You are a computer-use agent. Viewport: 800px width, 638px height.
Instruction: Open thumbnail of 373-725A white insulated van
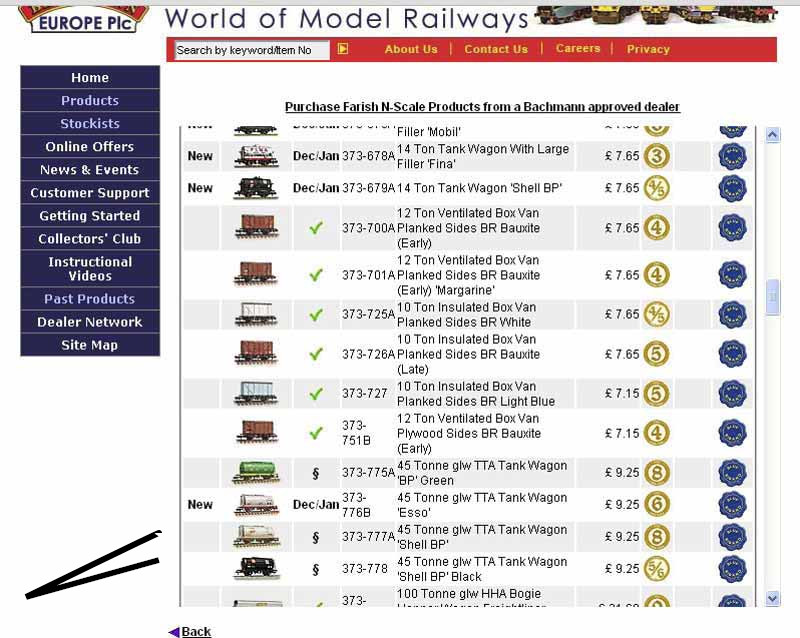click(256, 314)
